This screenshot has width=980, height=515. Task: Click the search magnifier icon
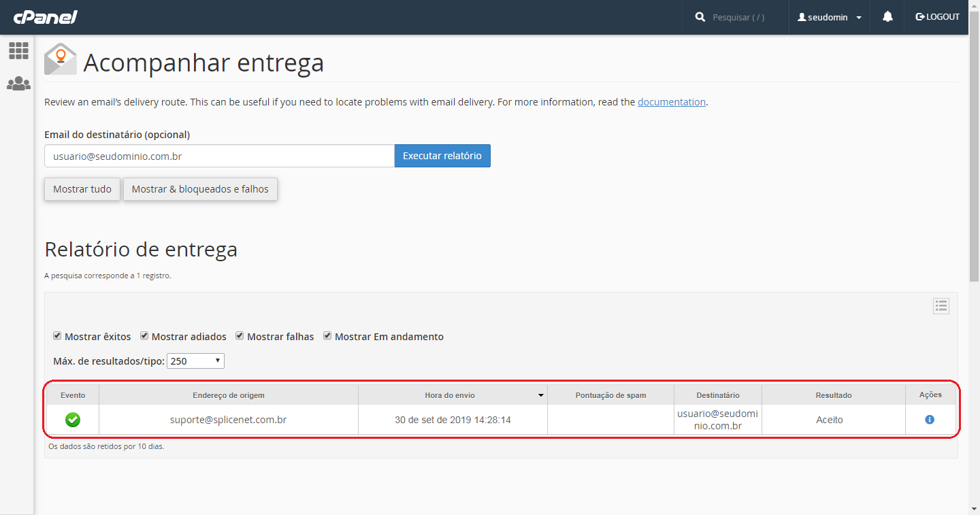[700, 17]
